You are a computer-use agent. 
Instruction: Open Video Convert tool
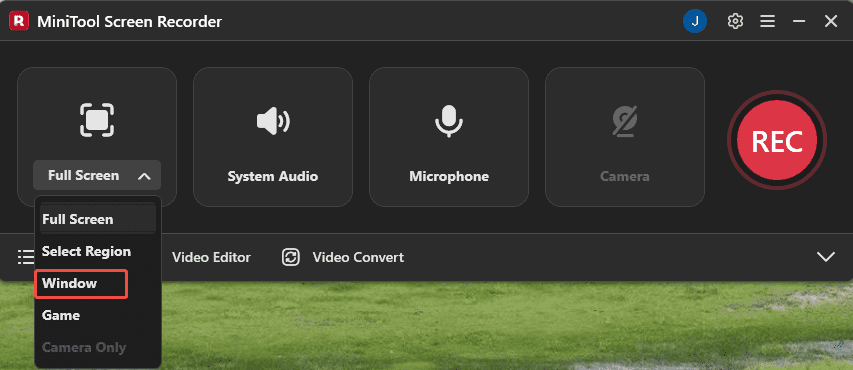click(x=358, y=257)
